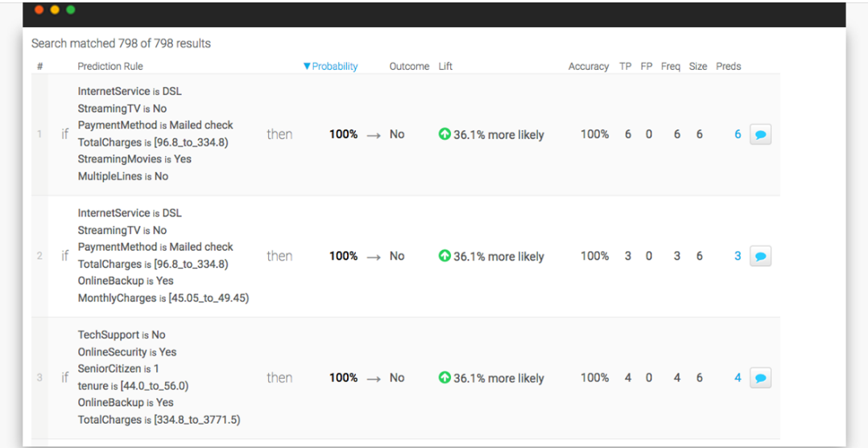The width and height of the screenshot is (868, 448).
Task: Select the 'PaymentMethod is Mailed check' condition in rule 1
Action: pyautogui.click(x=155, y=125)
